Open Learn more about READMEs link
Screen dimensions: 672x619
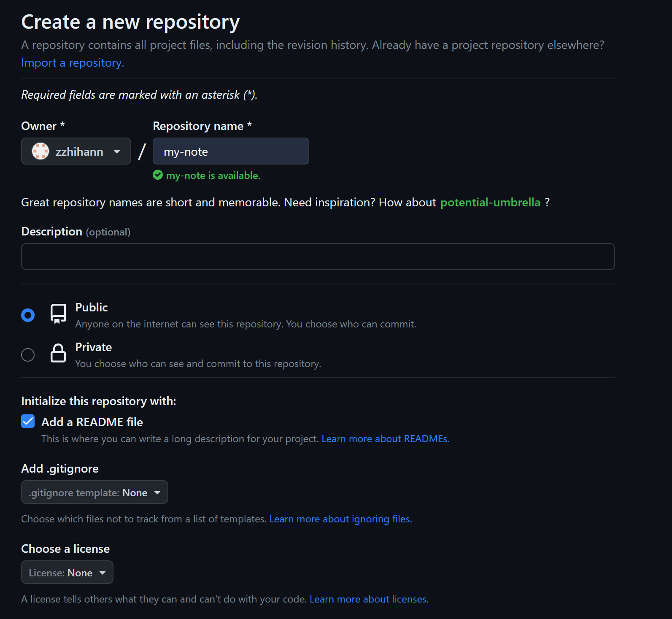[385, 439]
